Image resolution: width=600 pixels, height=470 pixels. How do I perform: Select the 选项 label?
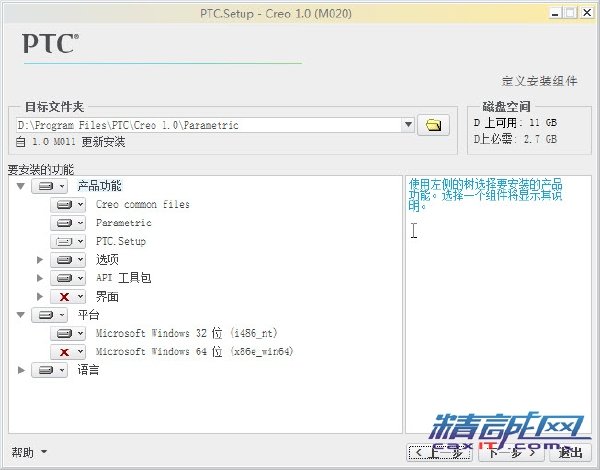[x=107, y=260]
